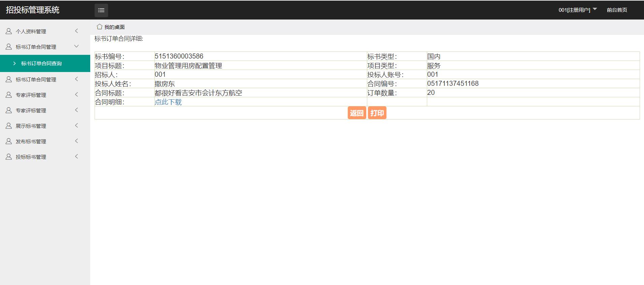
Task: Click the 招标人 label
Action: [x=106, y=75]
